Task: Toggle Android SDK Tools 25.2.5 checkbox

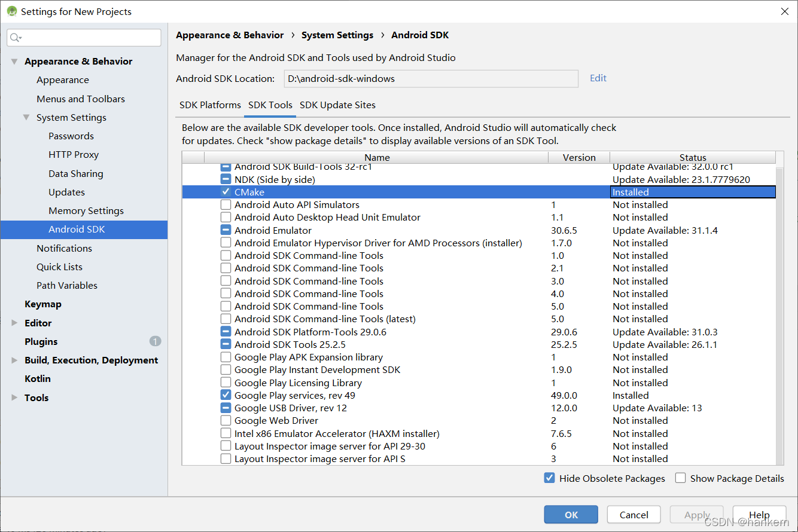Action: coord(226,344)
